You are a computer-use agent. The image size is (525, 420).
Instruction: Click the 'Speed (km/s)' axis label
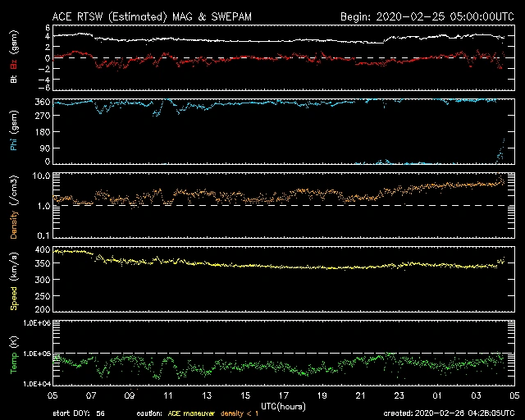click(x=14, y=281)
